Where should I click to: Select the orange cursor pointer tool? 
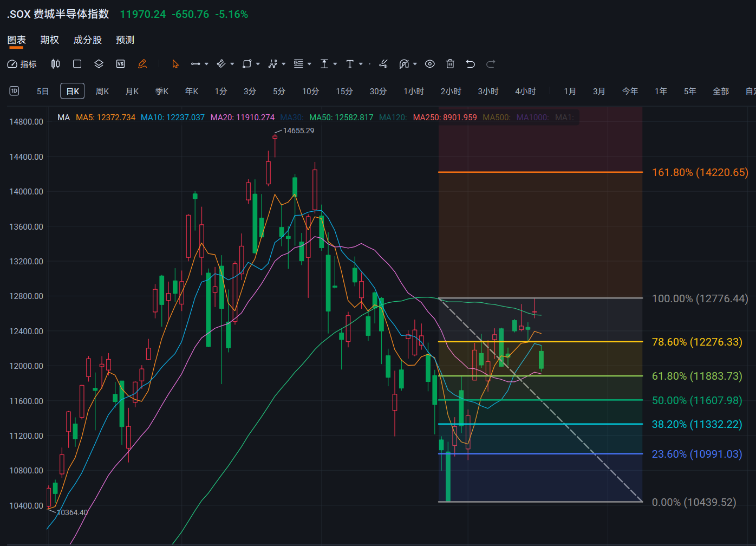(x=175, y=64)
